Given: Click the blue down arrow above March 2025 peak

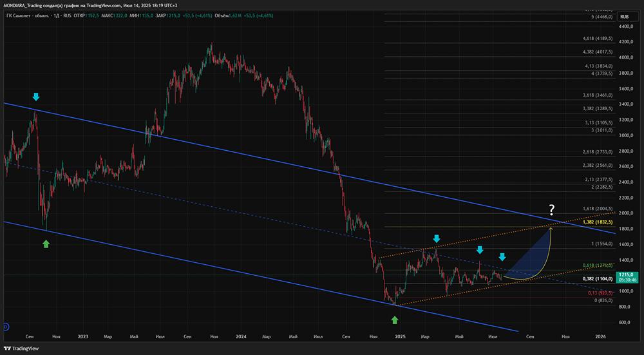Looking at the screenshot, I should click(437, 239).
